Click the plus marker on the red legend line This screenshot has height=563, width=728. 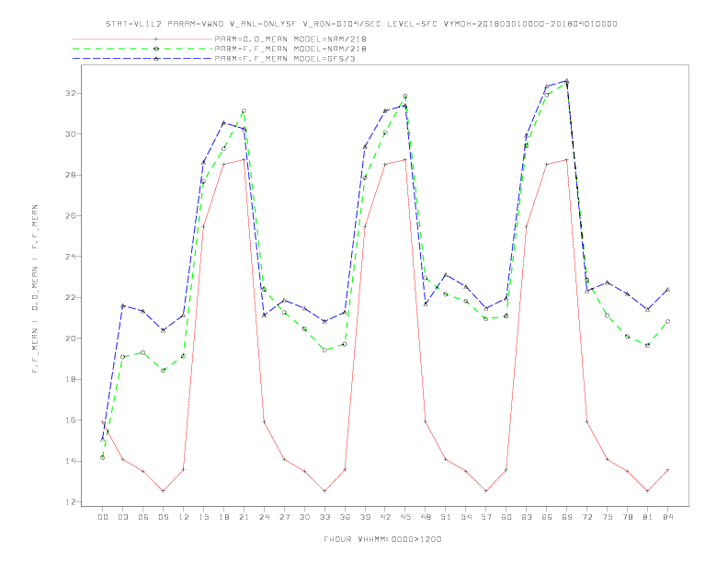pos(156,39)
